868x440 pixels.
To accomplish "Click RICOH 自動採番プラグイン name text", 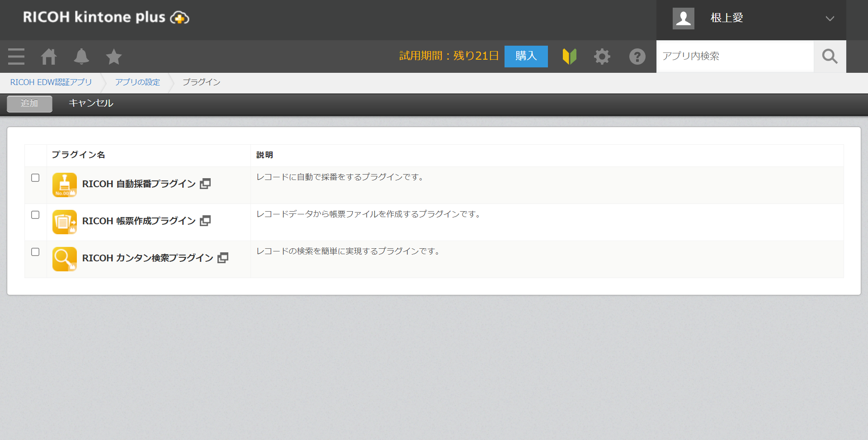I will (x=139, y=184).
